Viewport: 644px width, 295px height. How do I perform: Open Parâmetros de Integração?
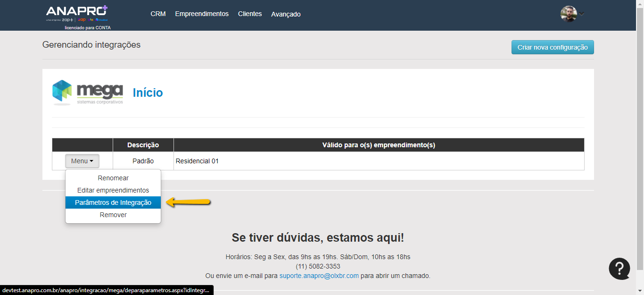click(x=113, y=202)
